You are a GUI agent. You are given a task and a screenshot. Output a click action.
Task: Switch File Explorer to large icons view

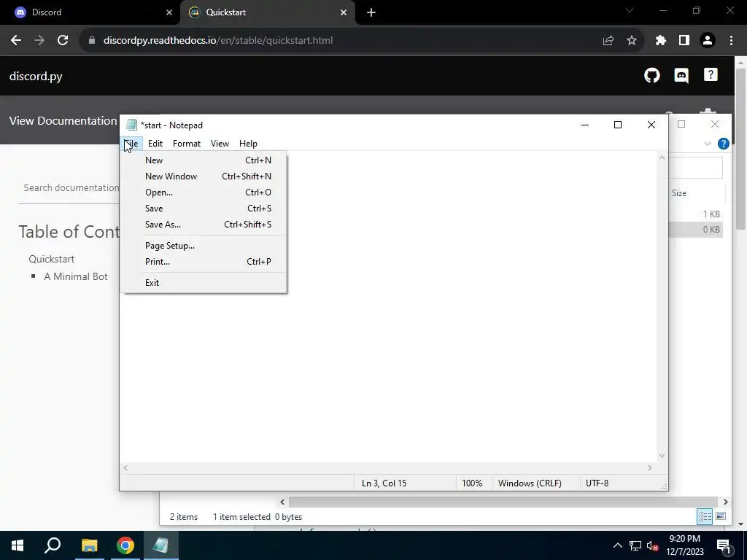(x=721, y=516)
